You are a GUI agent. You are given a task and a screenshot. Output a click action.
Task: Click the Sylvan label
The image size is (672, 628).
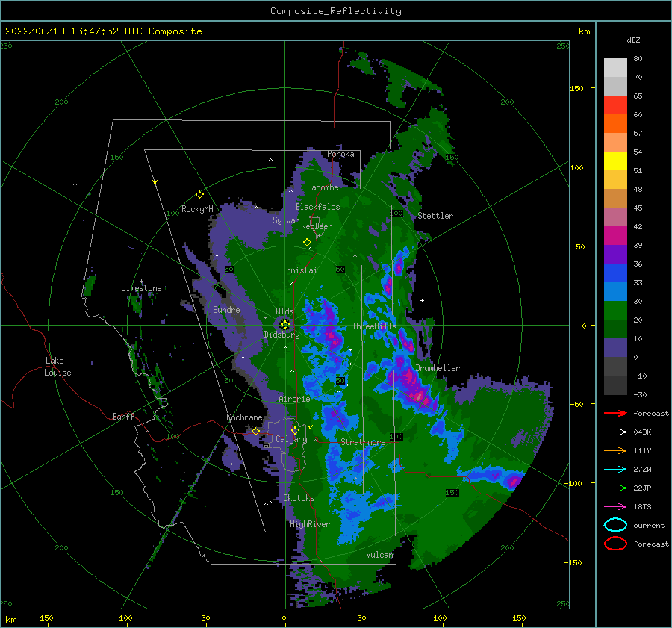pos(286,220)
